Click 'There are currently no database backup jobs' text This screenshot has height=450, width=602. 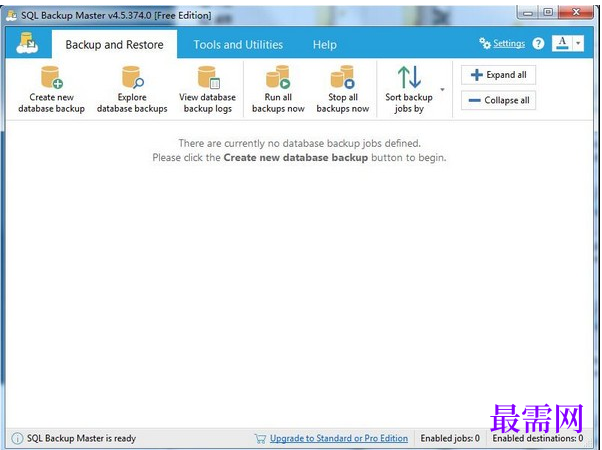300,143
